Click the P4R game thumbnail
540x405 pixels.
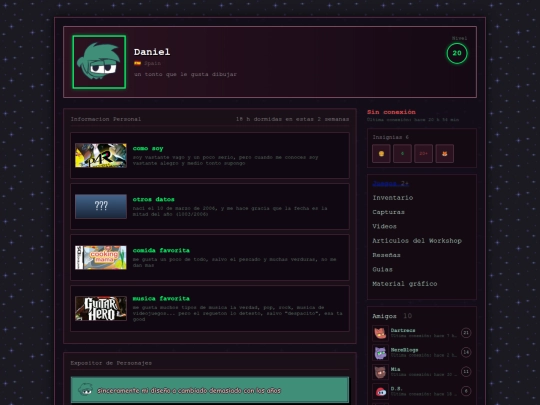[x=101, y=156]
